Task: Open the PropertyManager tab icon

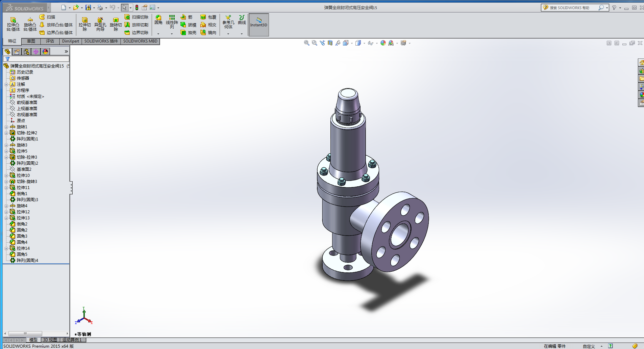Action: pyautogui.click(x=17, y=52)
